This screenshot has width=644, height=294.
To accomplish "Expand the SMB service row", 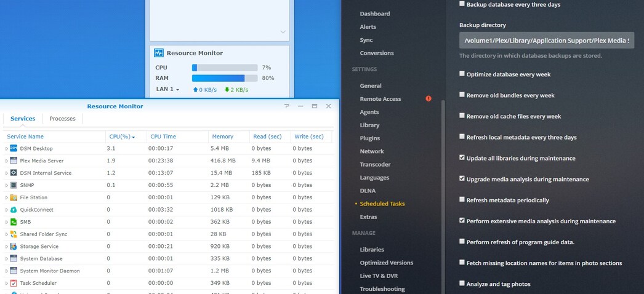I will point(7,222).
